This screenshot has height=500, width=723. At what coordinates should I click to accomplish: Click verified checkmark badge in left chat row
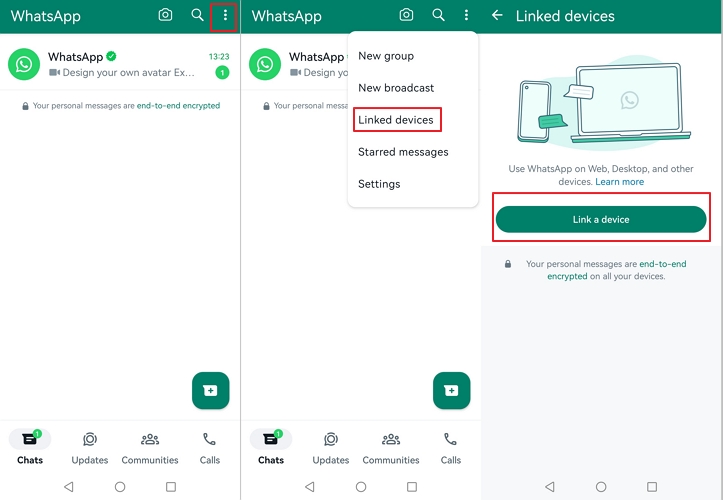coord(111,56)
